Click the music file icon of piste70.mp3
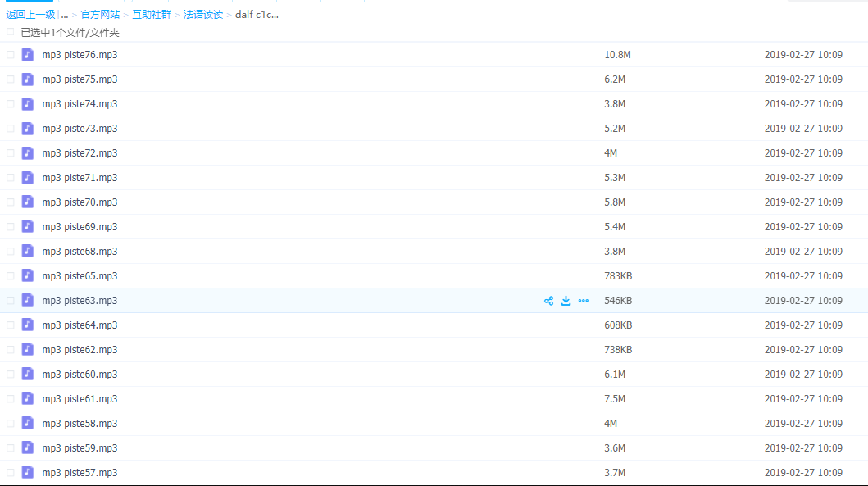This screenshot has height=486, width=868. [28, 202]
